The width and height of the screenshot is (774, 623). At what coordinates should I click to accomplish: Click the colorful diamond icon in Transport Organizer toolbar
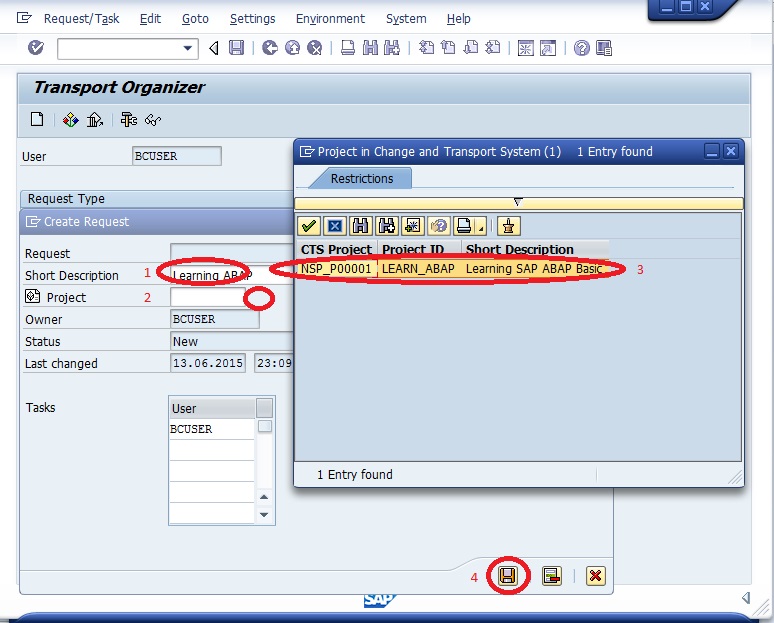click(71, 119)
